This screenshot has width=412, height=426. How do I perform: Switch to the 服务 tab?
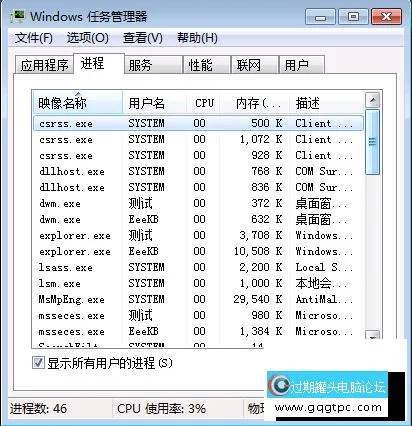pos(154,65)
